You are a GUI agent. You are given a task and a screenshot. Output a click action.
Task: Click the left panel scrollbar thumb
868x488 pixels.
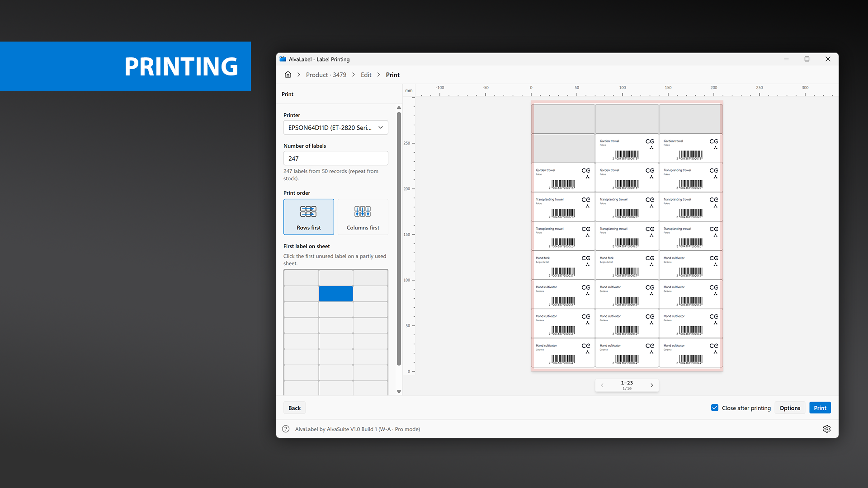tap(399, 239)
